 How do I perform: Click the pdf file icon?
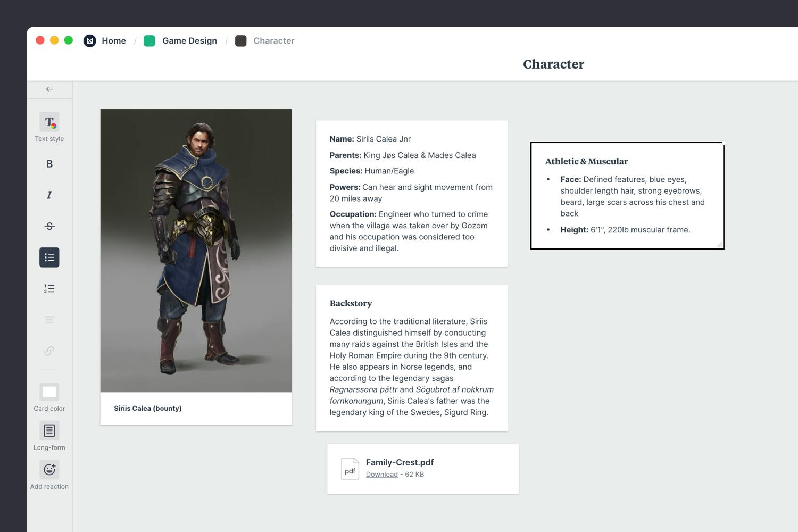click(x=350, y=469)
